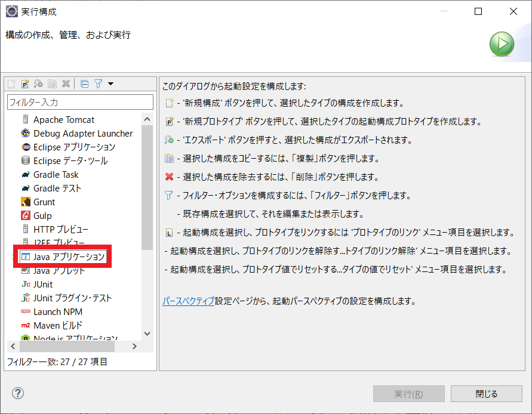Open the パースペクティブ settings link
Image resolution: width=532 pixels, height=414 pixels.
(188, 301)
